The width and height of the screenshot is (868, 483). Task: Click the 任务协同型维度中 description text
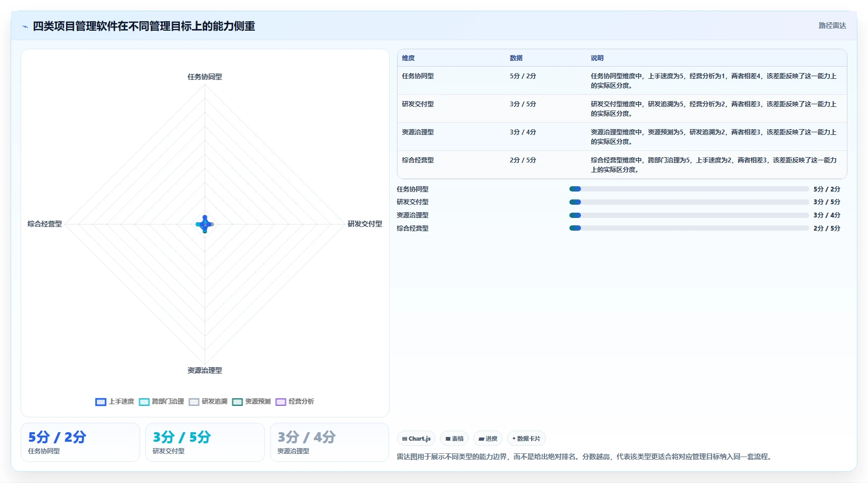[x=714, y=81]
